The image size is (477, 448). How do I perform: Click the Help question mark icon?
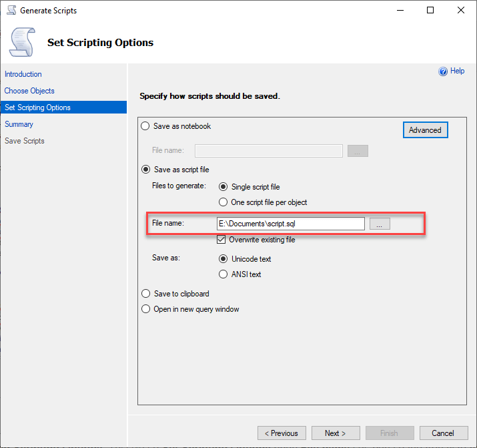pos(442,71)
